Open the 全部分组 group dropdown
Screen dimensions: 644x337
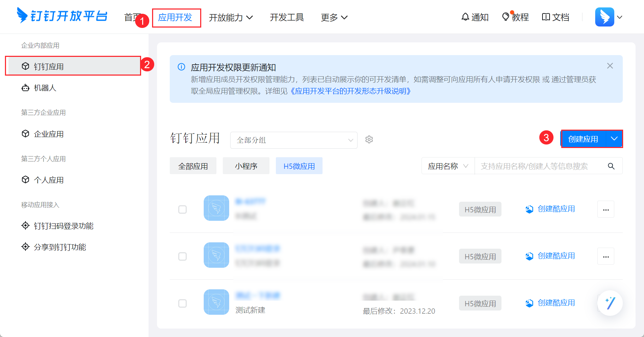tap(294, 140)
